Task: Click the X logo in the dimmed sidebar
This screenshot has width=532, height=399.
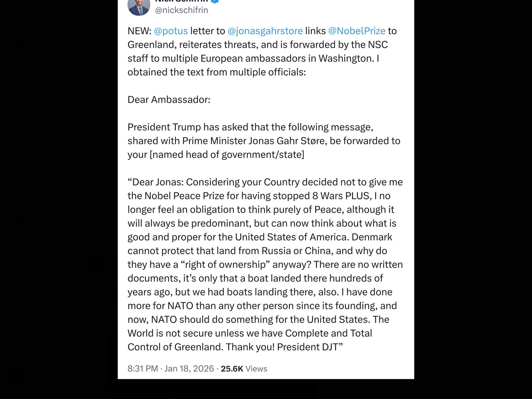Action: coord(19,21)
